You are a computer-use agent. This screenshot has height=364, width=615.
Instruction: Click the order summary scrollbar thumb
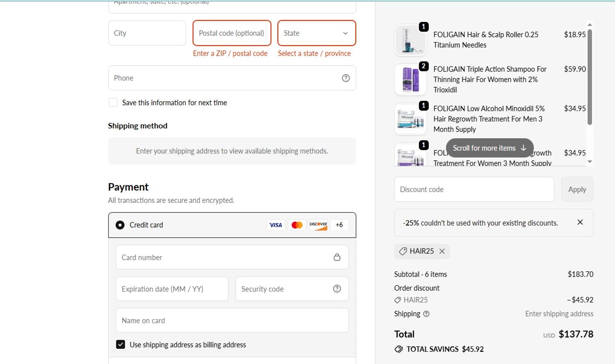(590, 77)
